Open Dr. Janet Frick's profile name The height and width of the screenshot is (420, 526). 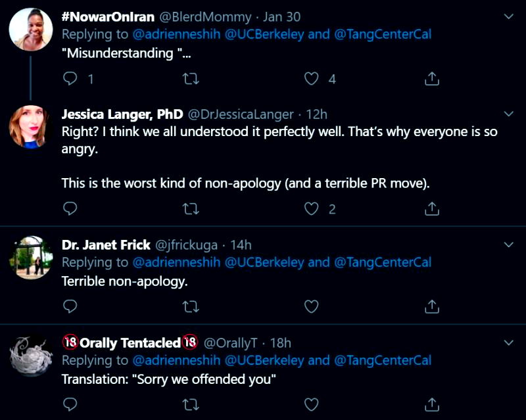pos(106,245)
